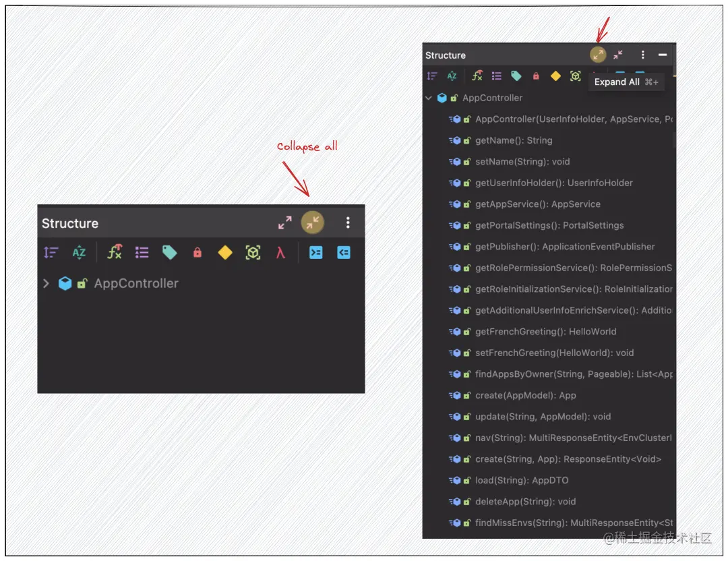Click the yellow diamond icon in expanded Structure panel
This screenshot has width=728, height=561.
click(x=555, y=76)
